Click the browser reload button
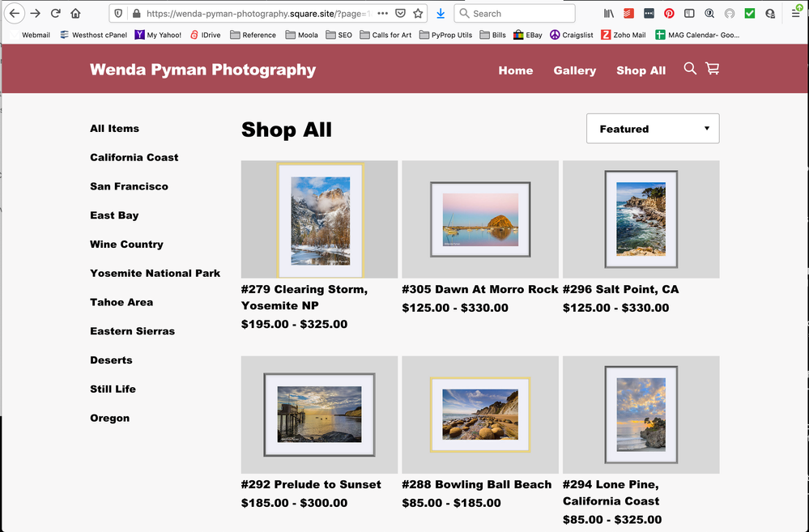809x532 pixels. 55,14
